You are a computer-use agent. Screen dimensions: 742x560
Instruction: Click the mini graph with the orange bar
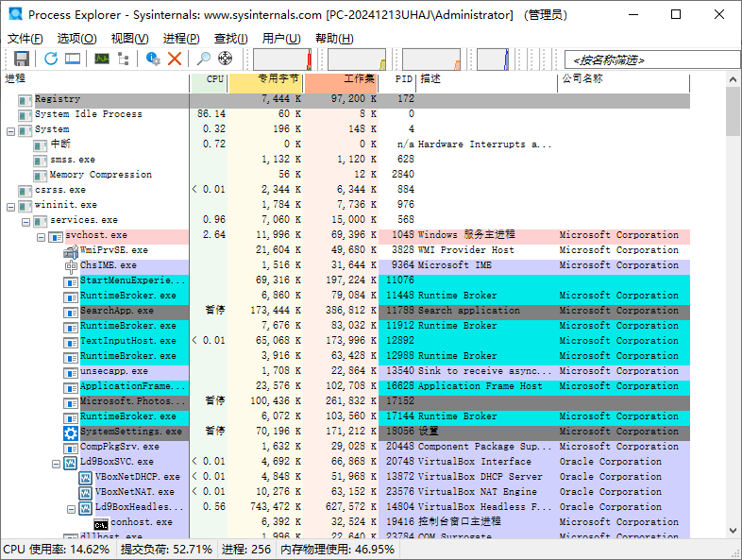coord(431,59)
